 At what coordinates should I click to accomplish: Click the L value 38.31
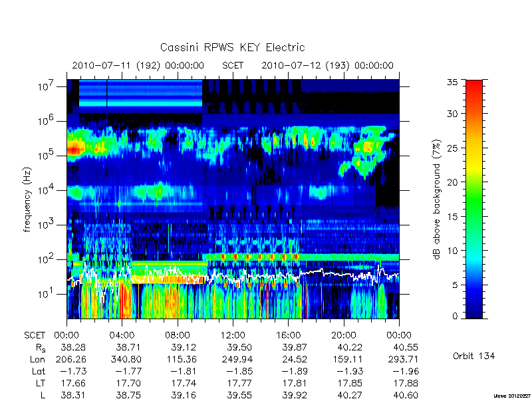tap(73, 395)
